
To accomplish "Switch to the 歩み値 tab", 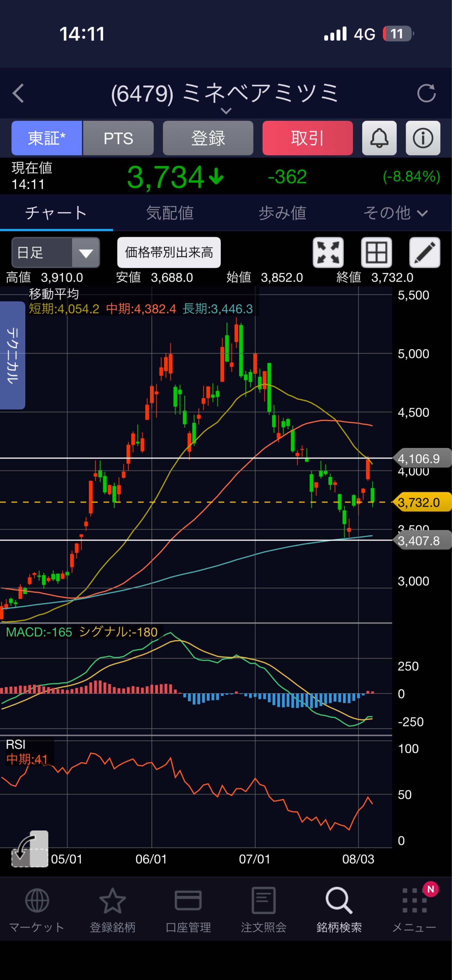I will (x=282, y=213).
